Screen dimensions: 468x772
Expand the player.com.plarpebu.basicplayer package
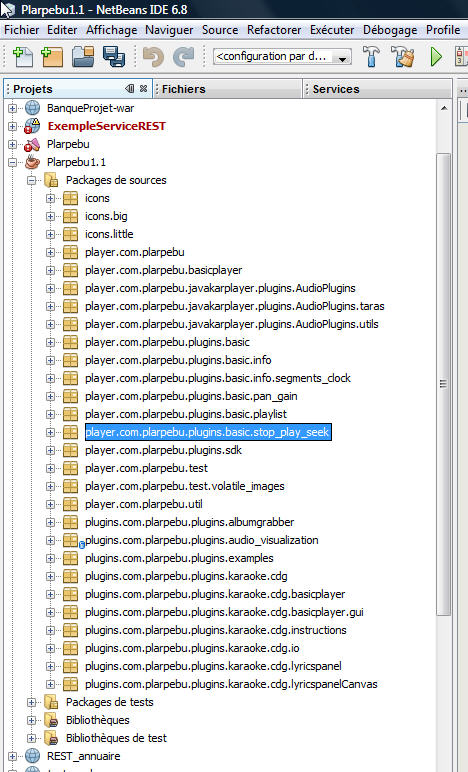(50, 270)
